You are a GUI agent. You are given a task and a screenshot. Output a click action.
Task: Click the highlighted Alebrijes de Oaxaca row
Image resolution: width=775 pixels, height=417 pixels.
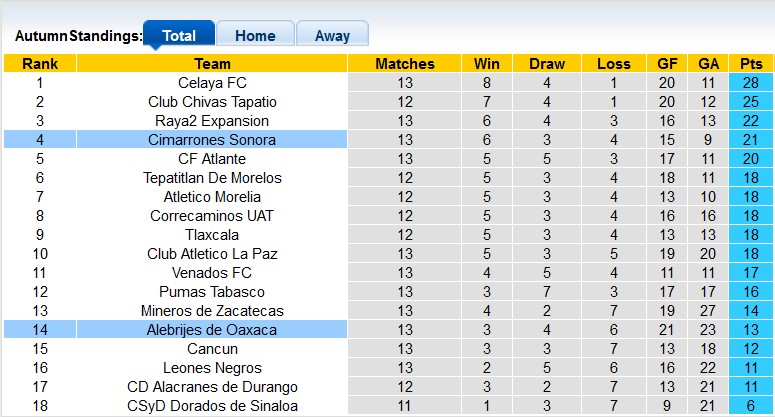212,330
